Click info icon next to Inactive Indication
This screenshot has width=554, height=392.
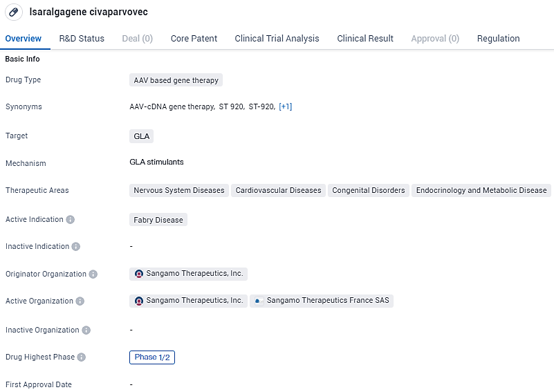(x=76, y=247)
